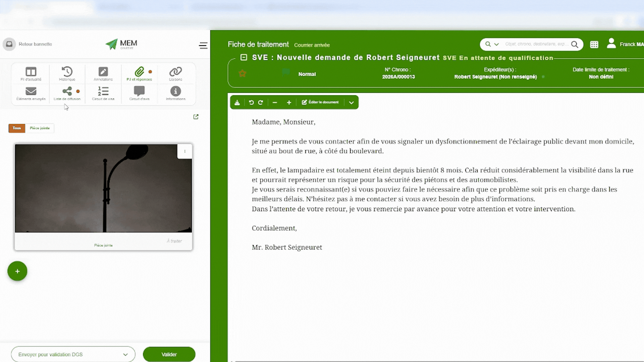644x362 pixels.
Task: Toggle the favorite star on the mail
Action: pos(242,73)
